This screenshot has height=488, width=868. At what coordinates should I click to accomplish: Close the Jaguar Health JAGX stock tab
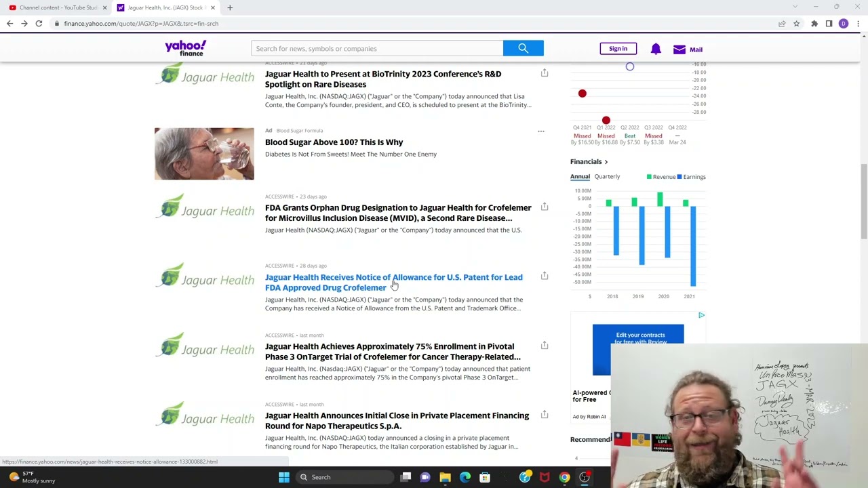[x=213, y=7]
